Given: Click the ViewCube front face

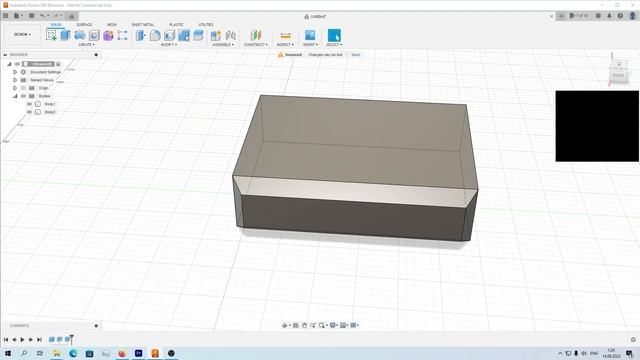Looking at the screenshot, I should coord(618,75).
